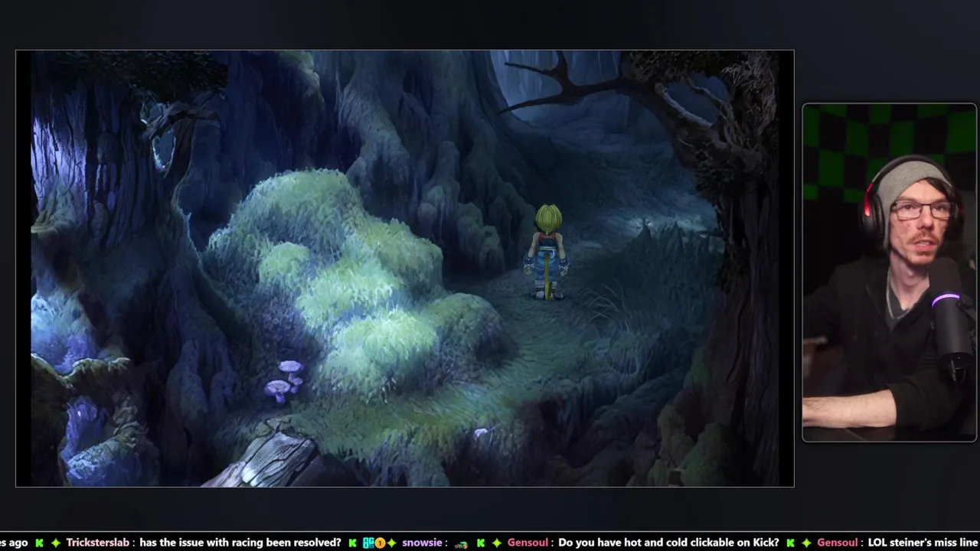
Task: Click the Kick logo before the gift badge
Action: point(352,543)
